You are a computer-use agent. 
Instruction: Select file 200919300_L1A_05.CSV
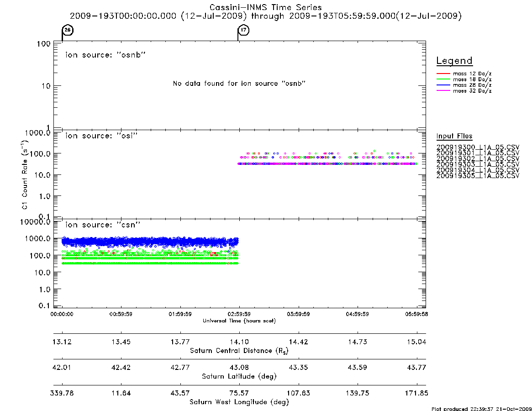pyautogui.click(x=478, y=148)
